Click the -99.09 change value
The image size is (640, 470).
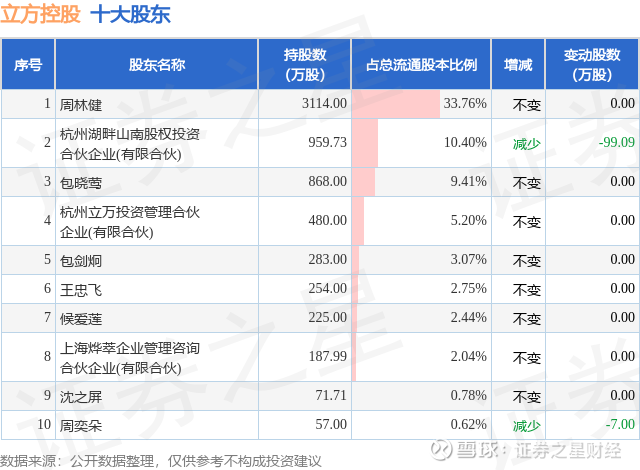click(614, 143)
